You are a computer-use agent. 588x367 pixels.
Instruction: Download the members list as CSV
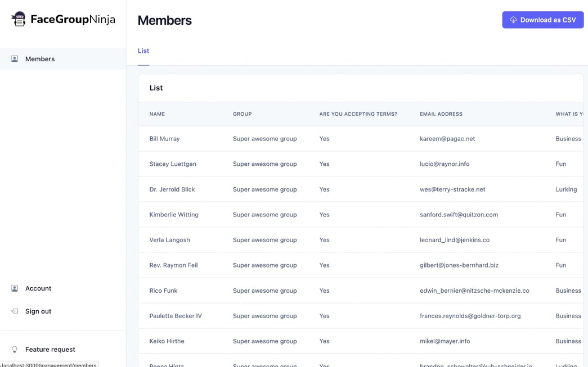[x=542, y=20]
